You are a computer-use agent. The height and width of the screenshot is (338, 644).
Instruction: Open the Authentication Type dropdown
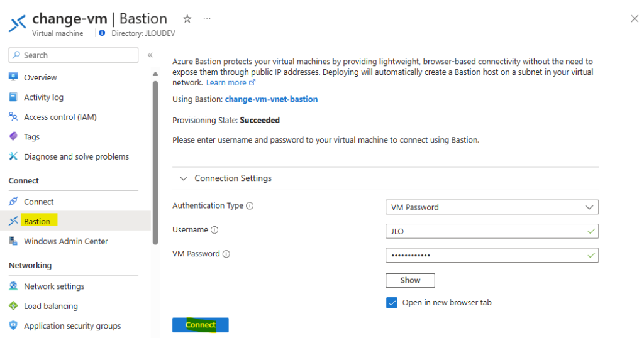click(x=492, y=207)
